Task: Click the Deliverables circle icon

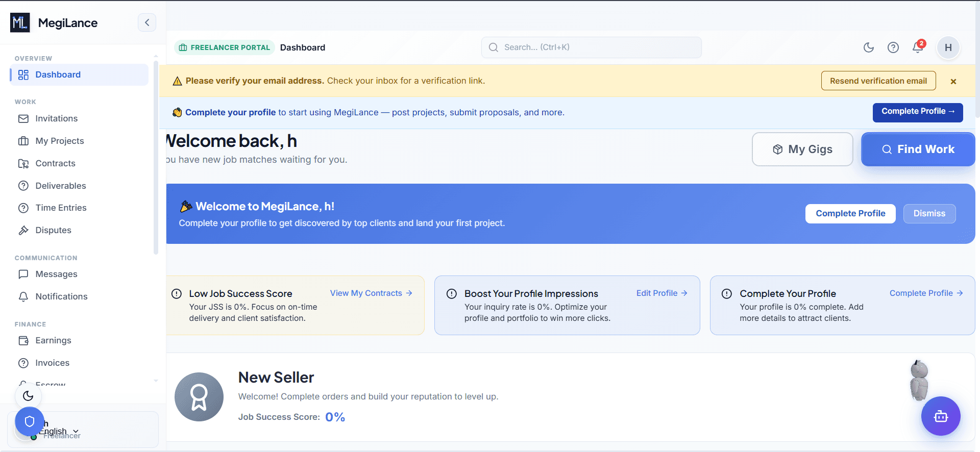Action: [23, 186]
